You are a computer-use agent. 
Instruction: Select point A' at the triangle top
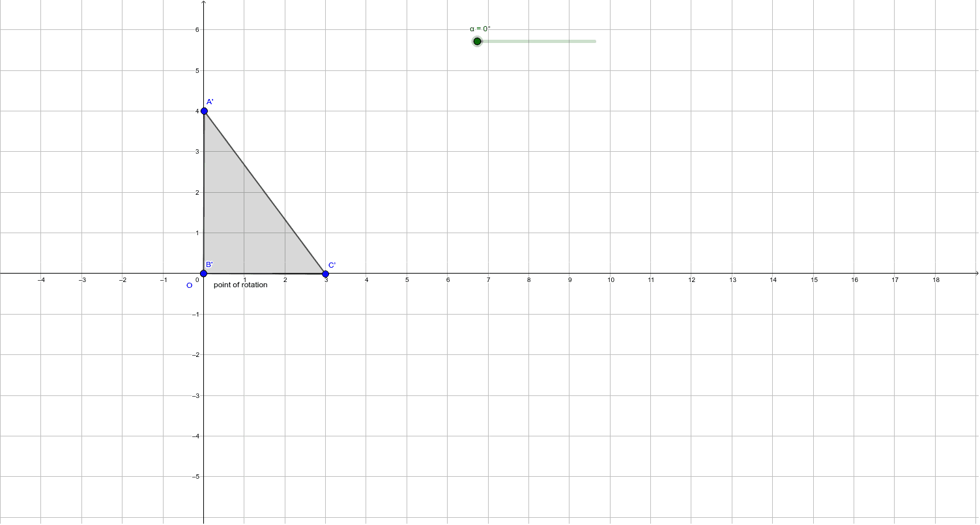tap(204, 111)
